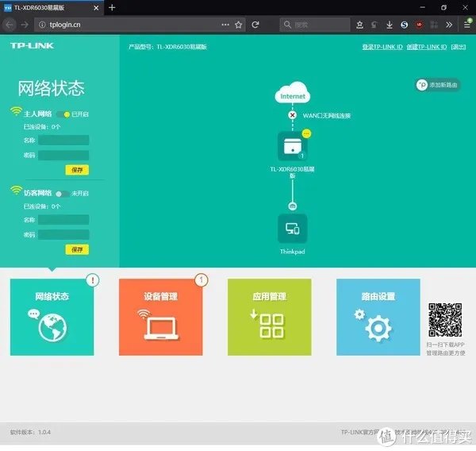
Task: Turn off the 主人网络 wireless switch
Action: (x=62, y=114)
